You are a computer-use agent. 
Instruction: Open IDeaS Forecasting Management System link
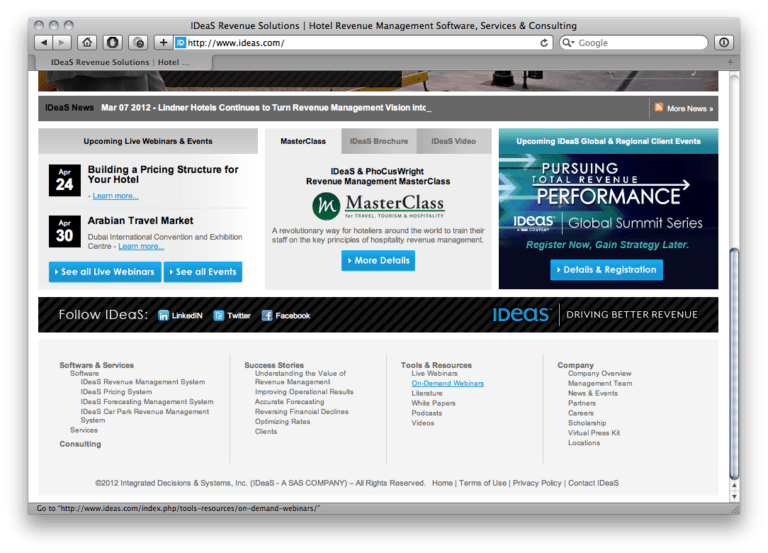pyautogui.click(x=147, y=402)
